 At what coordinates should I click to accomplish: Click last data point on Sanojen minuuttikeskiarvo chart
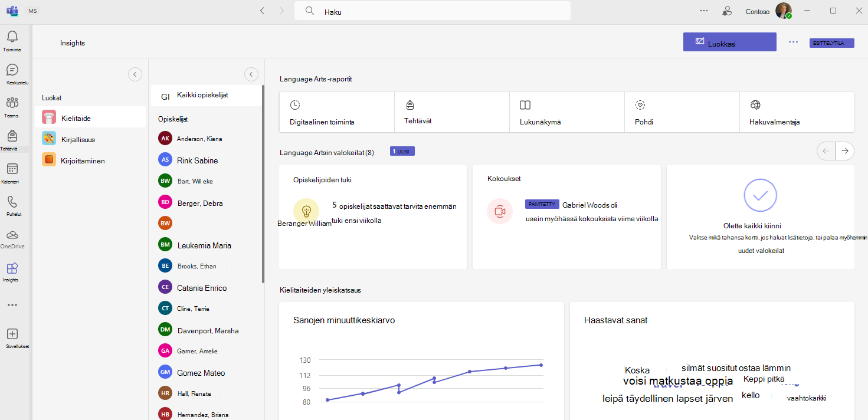541,365
